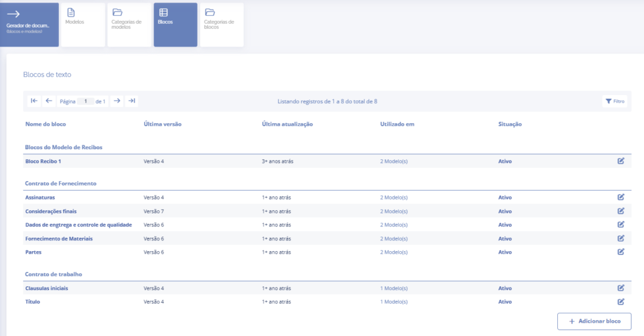Click edit icon for Título row

(621, 301)
